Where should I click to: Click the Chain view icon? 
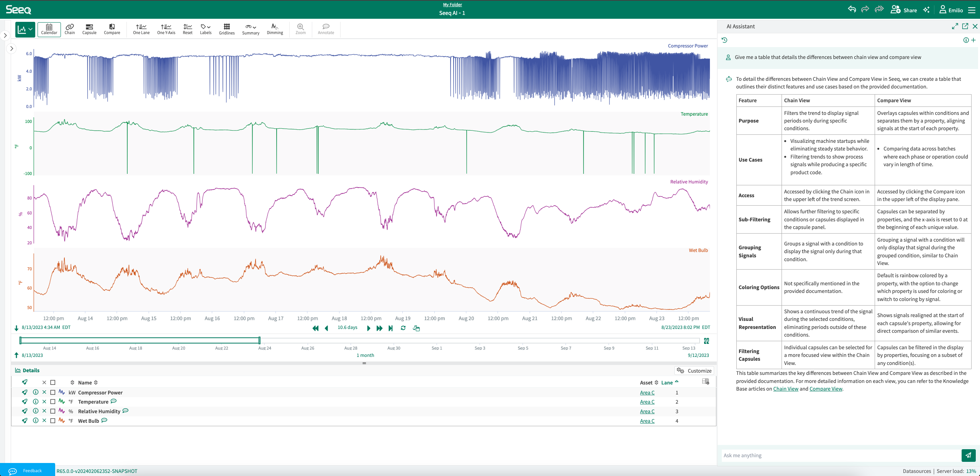coord(69,29)
